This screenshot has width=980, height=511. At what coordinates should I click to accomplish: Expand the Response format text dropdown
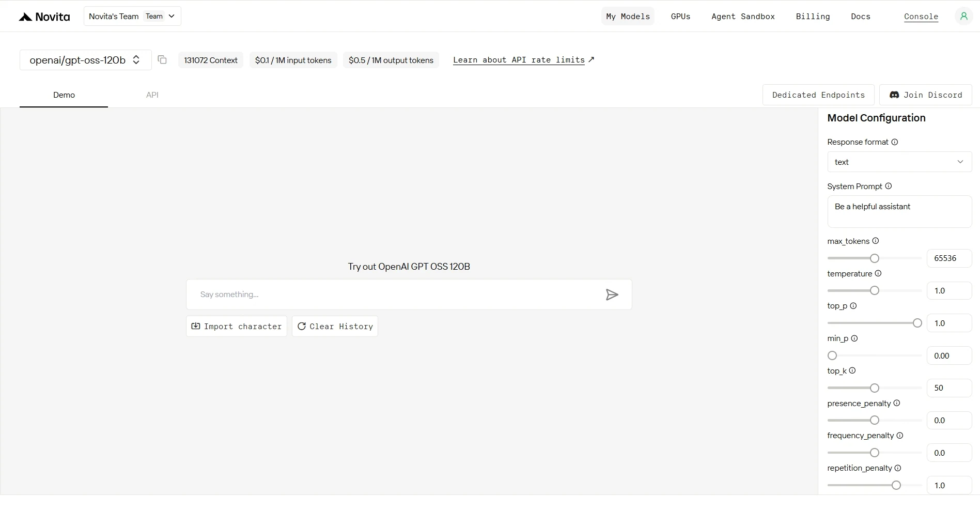[899, 162]
